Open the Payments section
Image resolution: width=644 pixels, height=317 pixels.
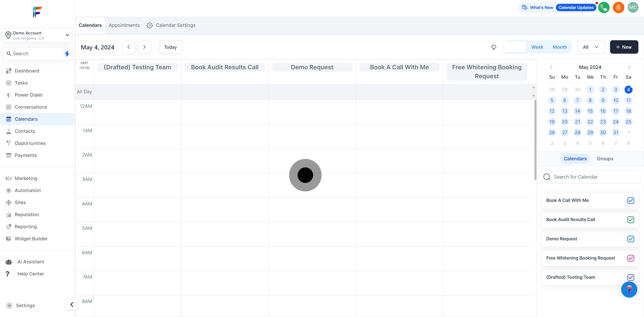[26, 155]
